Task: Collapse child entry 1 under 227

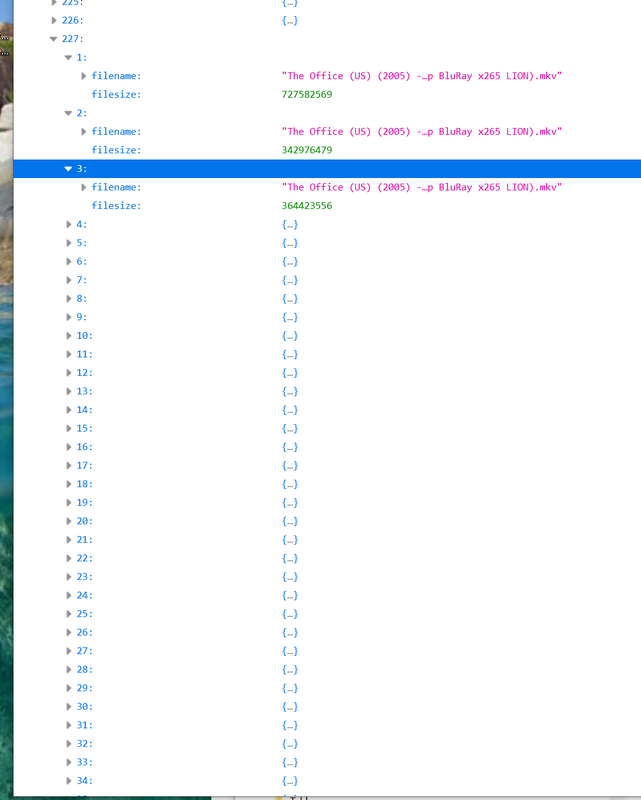Action: [68, 58]
